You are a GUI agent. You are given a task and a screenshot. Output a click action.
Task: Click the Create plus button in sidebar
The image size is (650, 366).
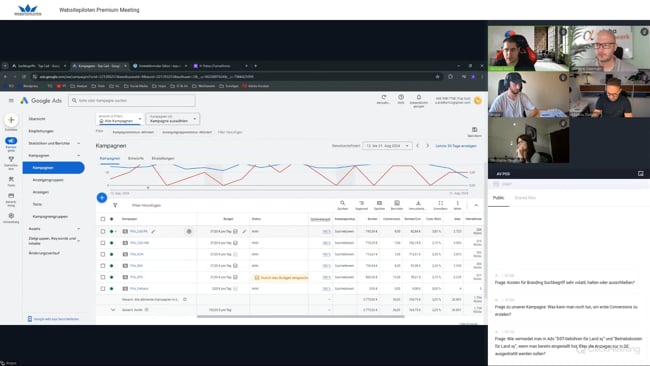pos(11,120)
